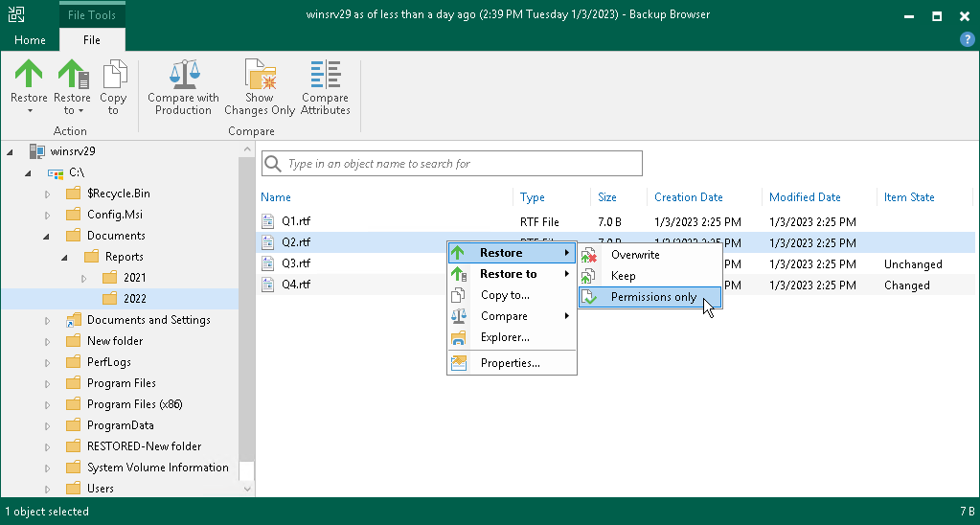The image size is (980, 525).
Task: Select System Volume Information folder
Action: tap(157, 468)
